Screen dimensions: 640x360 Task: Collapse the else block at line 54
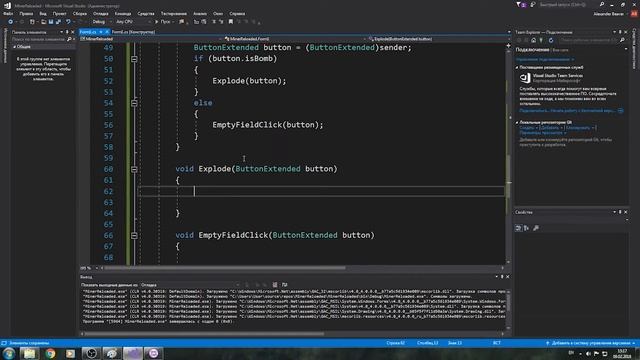click(134, 103)
